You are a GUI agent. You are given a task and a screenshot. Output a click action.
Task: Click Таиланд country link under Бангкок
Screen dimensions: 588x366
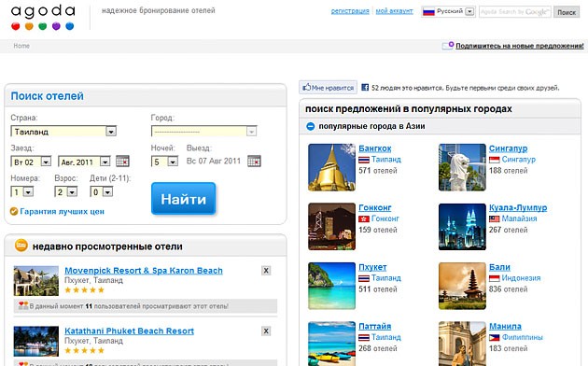385,160
